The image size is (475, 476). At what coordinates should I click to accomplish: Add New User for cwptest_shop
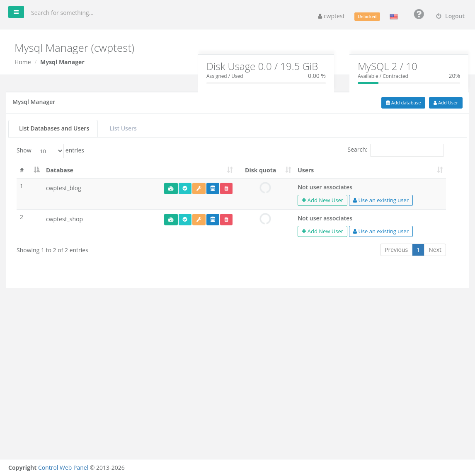pos(322,231)
